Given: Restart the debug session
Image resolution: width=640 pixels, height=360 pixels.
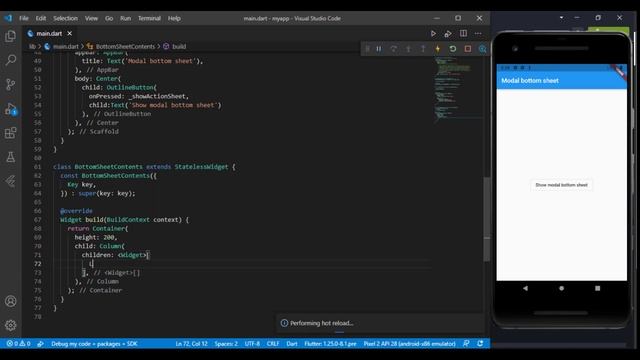Looking at the screenshot, I should click(453, 49).
